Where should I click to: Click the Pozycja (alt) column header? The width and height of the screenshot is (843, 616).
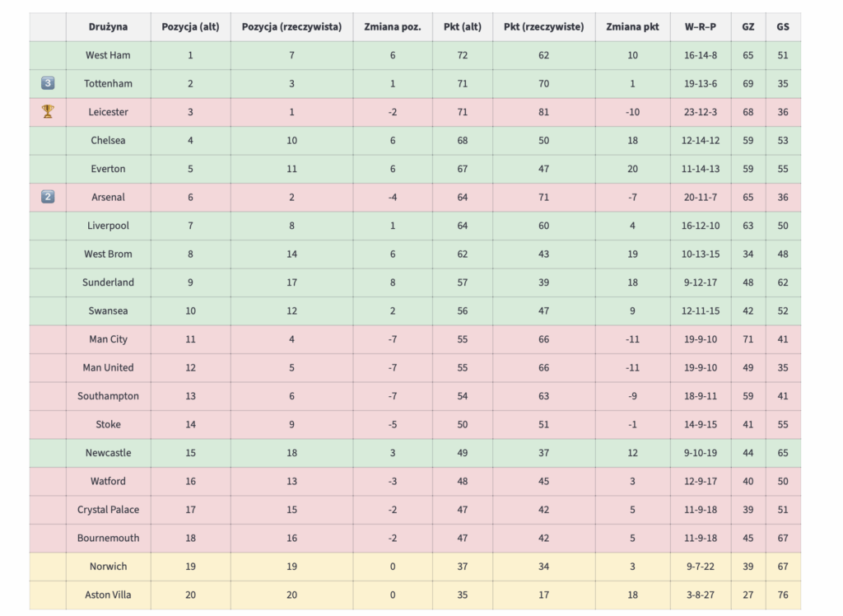point(190,26)
